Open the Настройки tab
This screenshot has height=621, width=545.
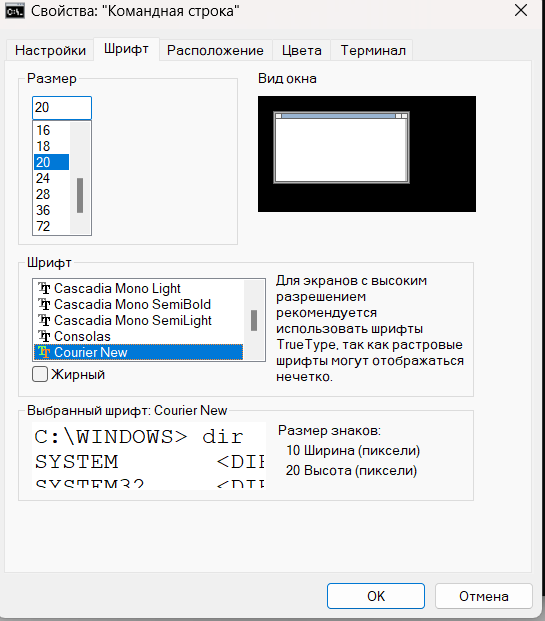(50, 50)
